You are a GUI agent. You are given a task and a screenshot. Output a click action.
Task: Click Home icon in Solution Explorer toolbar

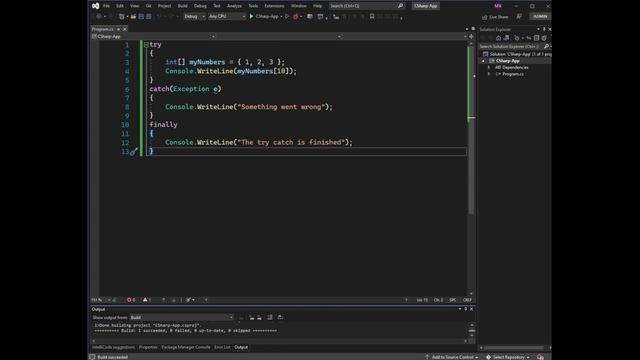tap(498, 38)
